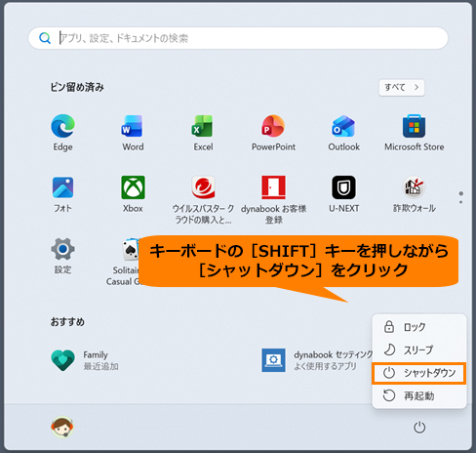This screenshot has width=476, height=453.
Task: Open 詐欺ウォール app icon
Action: point(414,187)
